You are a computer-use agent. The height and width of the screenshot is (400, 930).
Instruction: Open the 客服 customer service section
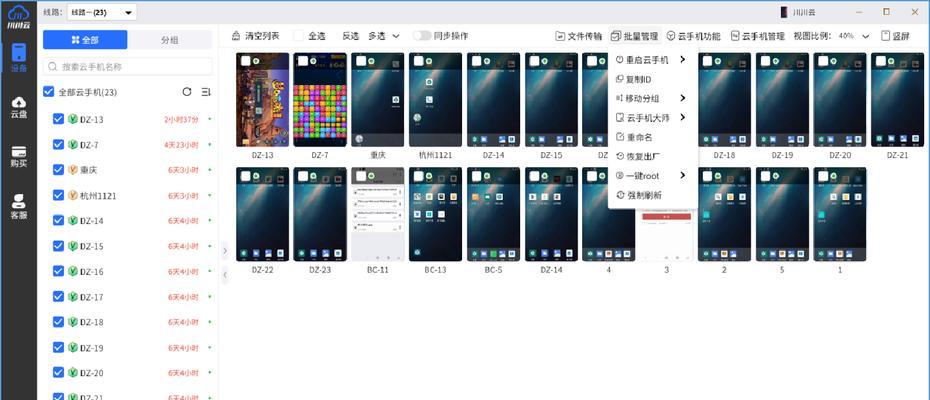click(18, 207)
